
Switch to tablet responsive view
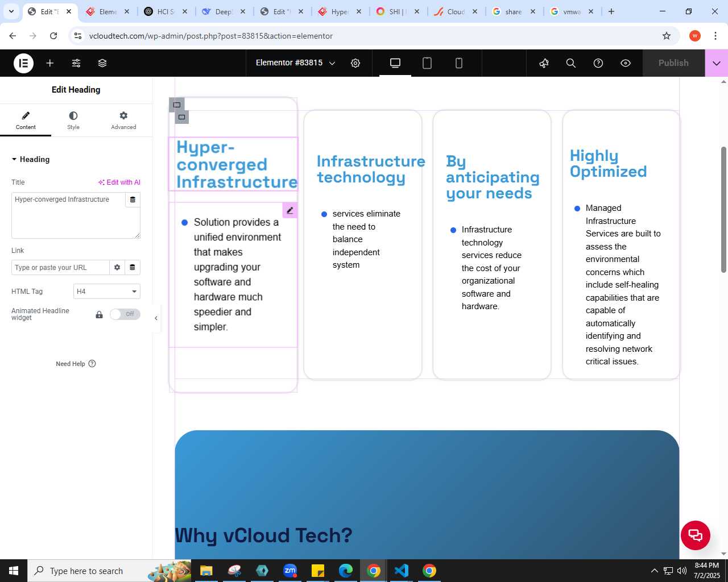(x=427, y=63)
